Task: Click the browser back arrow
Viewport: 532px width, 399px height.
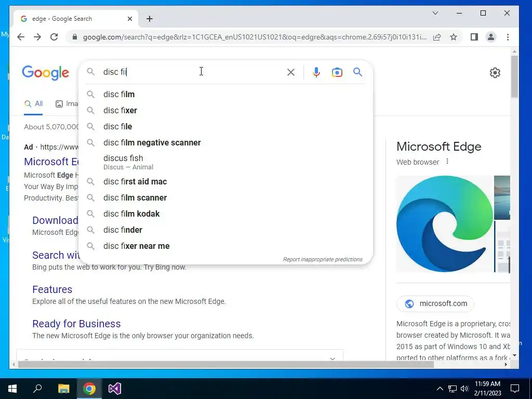Action: [21, 37]
